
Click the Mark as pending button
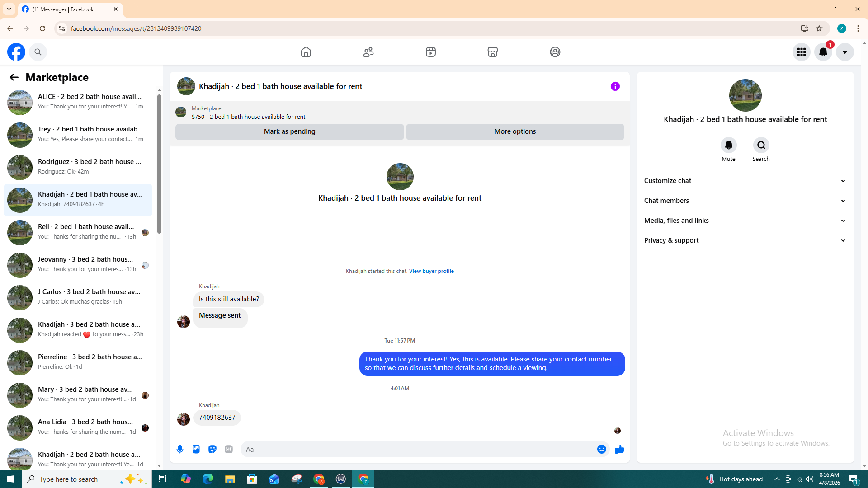click(x=289, y=131)
